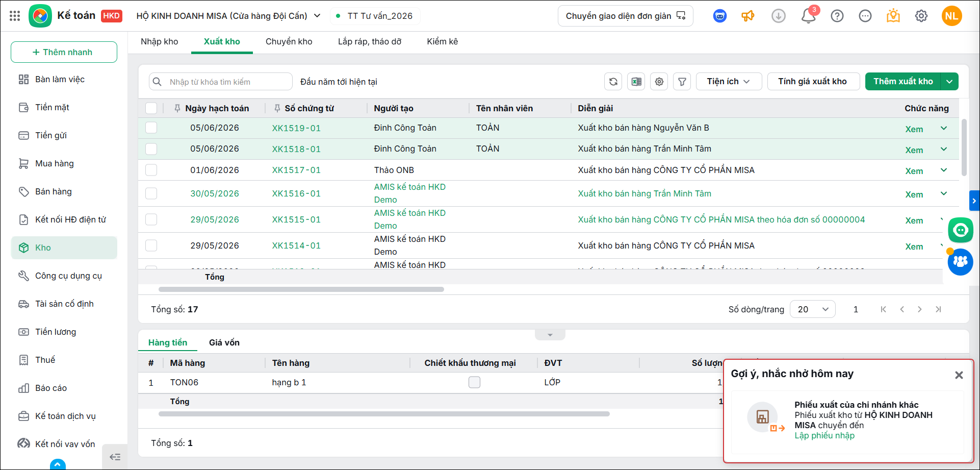Click the Thêm nhanh button
The width and height of the screenshot is (980, 470).
pyautogui.click(x=64, y=52)
